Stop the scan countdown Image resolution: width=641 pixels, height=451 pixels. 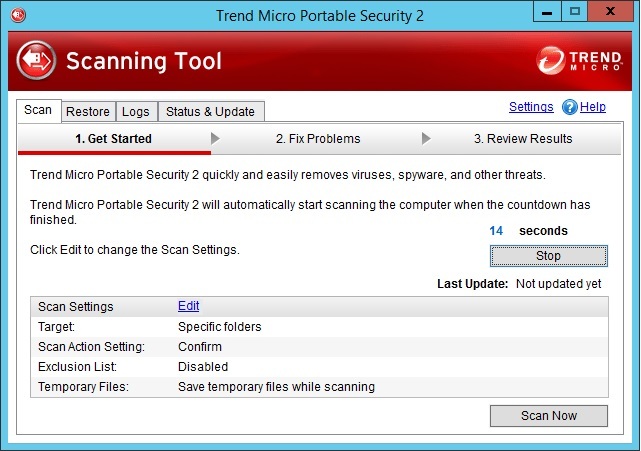549,256
